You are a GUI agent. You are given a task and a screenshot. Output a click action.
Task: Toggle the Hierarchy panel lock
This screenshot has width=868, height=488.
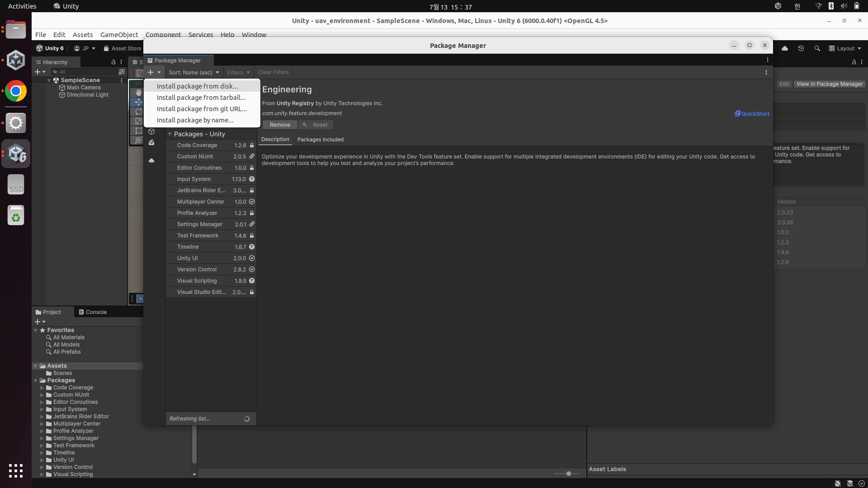click(113, 62)
